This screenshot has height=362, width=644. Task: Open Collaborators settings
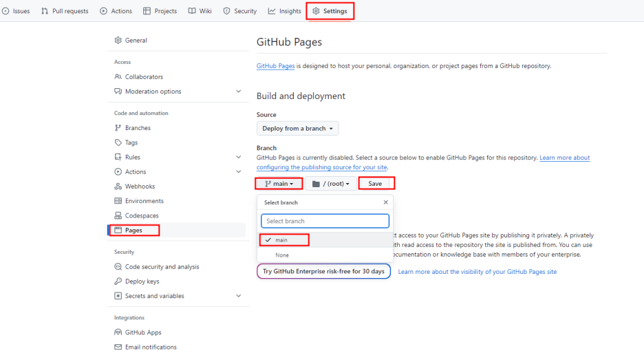178,77
